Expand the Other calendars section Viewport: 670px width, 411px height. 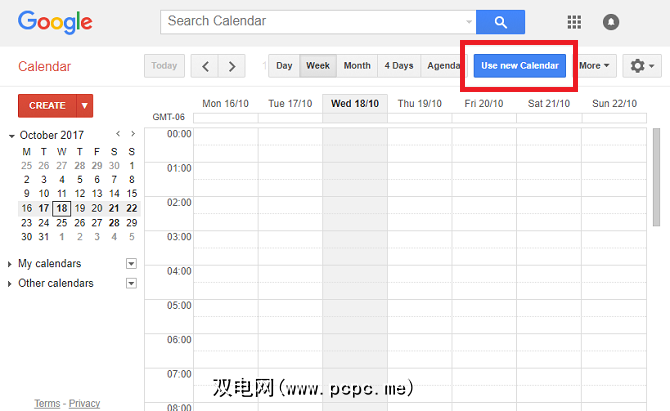pyautogui.click(x=10, y=283)
